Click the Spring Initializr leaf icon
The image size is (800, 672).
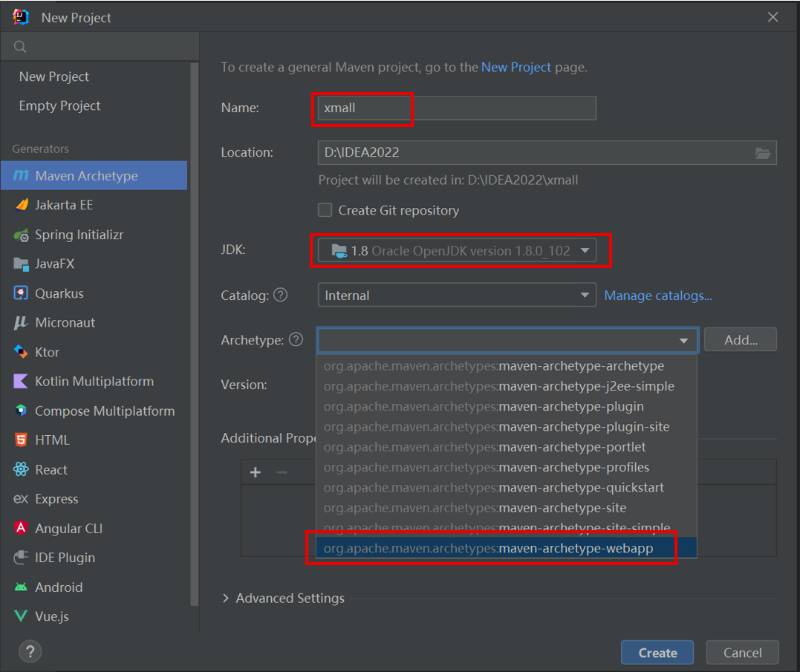[21, 235]
